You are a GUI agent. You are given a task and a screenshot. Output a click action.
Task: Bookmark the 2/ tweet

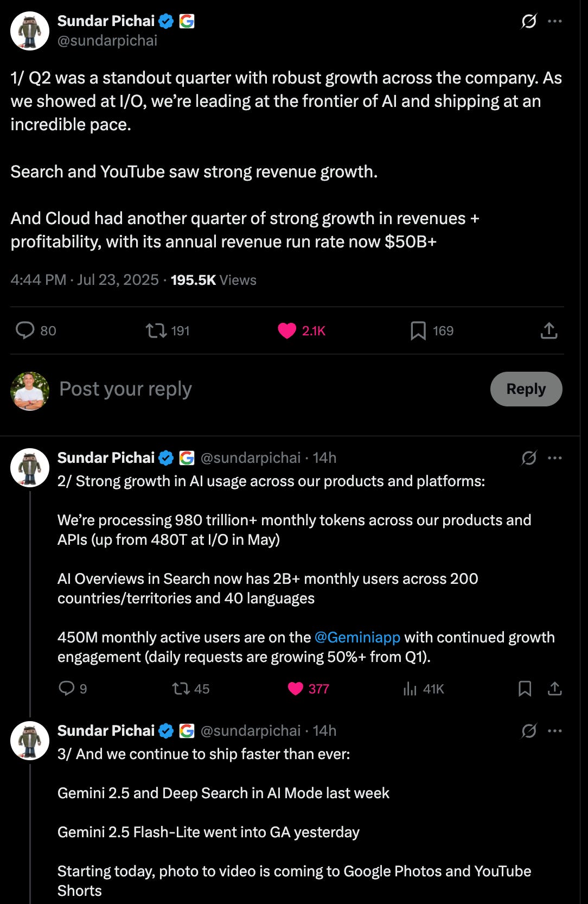(x=525, y=689)
